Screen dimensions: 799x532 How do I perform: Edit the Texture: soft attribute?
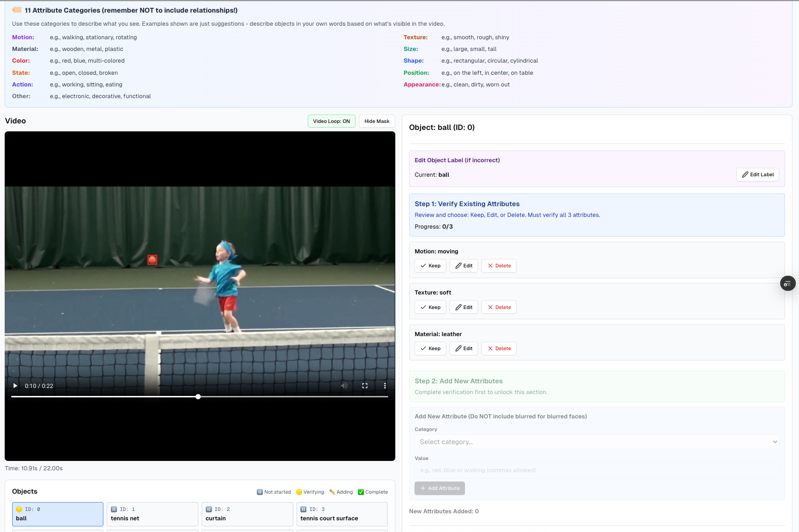tap(464, 307)
